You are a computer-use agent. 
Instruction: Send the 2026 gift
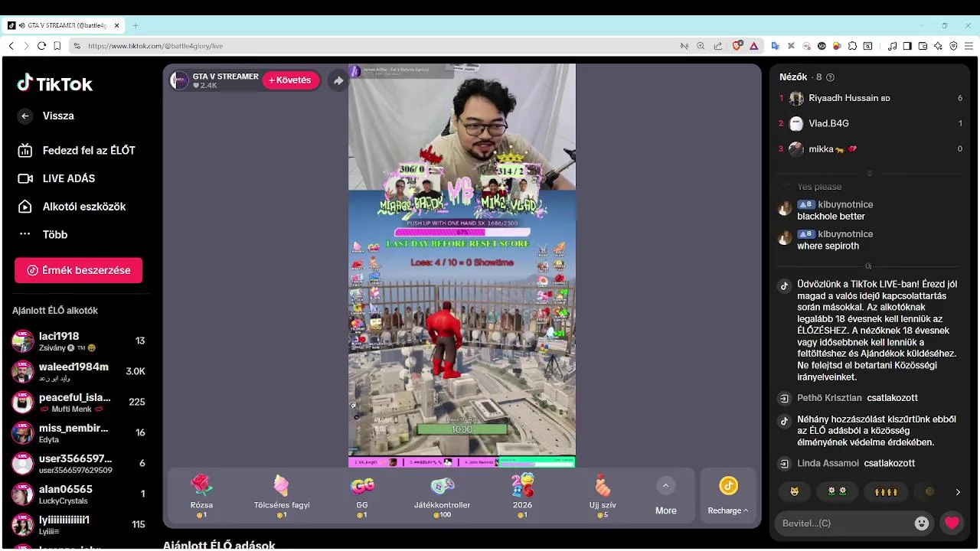pos(522,496)
